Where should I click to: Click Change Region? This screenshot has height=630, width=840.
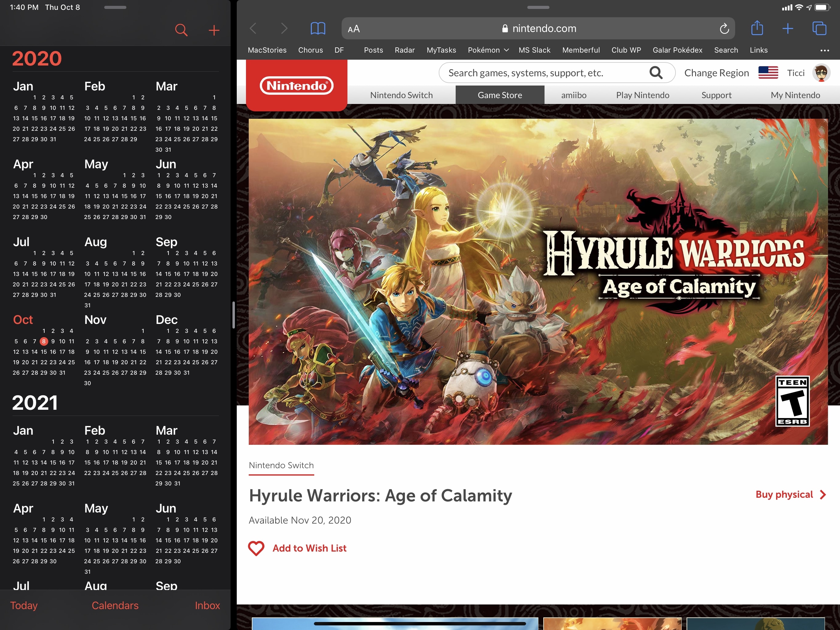[x=717, y=73]
